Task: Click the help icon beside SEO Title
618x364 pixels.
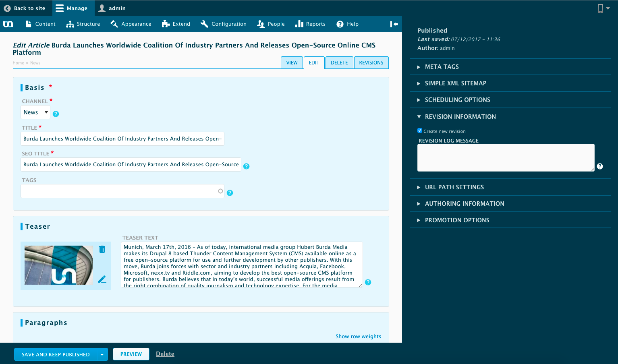Action: pos(247,166)
